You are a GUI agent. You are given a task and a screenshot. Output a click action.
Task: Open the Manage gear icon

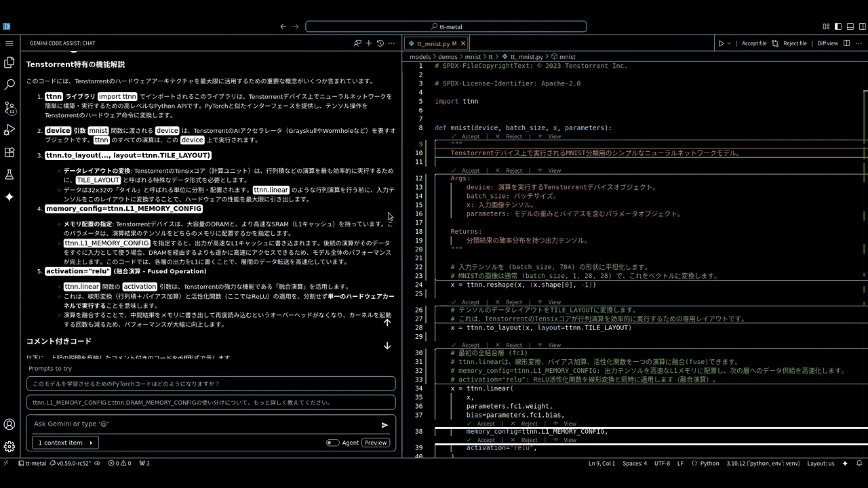tap(9, 447)
